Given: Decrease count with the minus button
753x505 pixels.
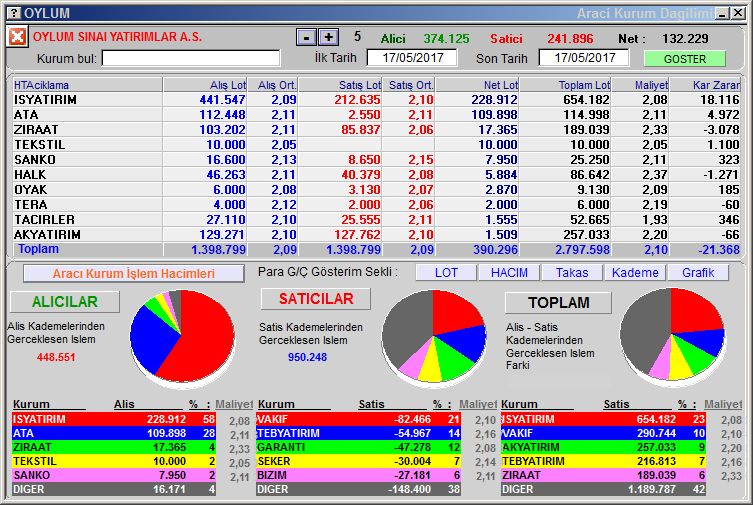Looking at the screenshot, I should pyautogui.click(x=306, y=37).
